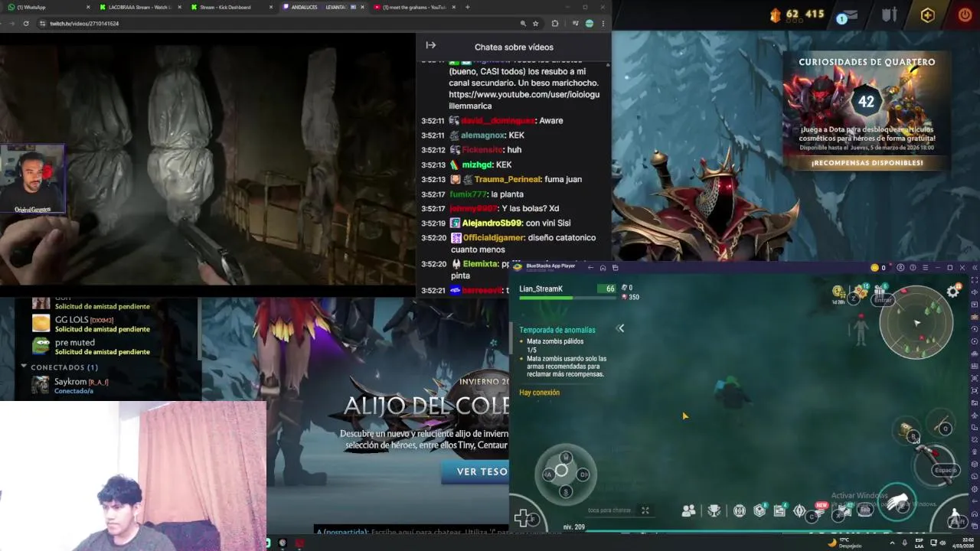Click the BlueStacks back arrow icon
The height and width of the screenshot is (551, 980).
tap(590, 268)
